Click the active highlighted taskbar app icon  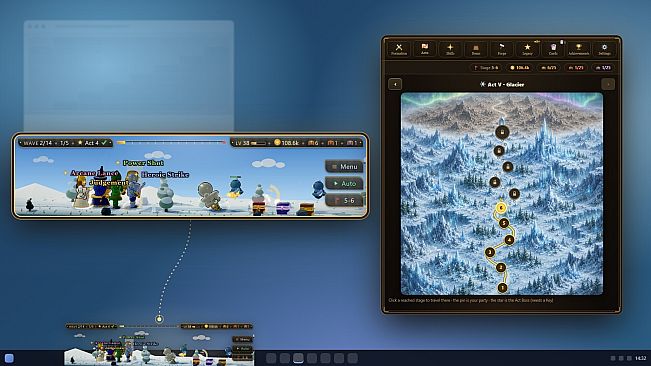point(298,358)
